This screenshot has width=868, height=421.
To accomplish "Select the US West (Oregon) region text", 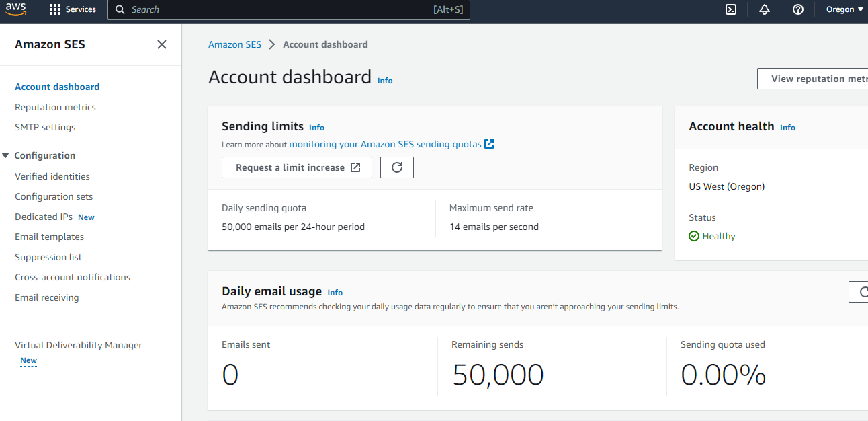I will tap(727, 186).
